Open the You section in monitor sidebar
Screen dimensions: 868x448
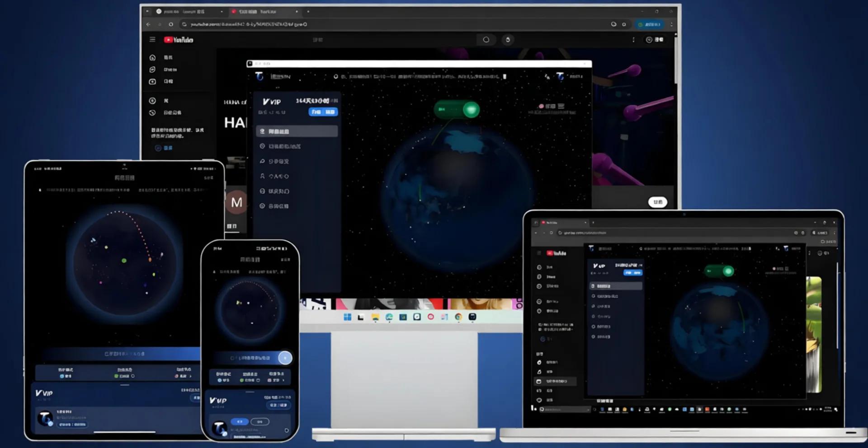pyautogui.click(x=159, y=101)
